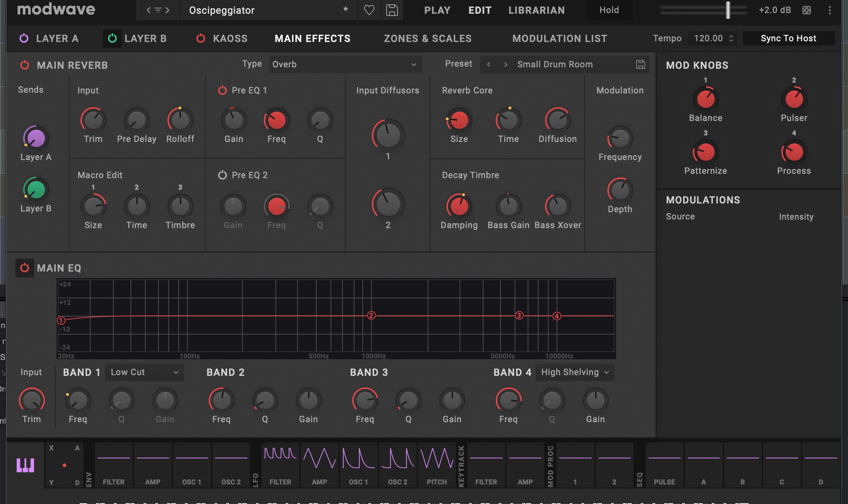The height and width of the screenshot is (504, 848).
Task: Select the LFO Filter waveform thumbnail
Action: [280, 465]
